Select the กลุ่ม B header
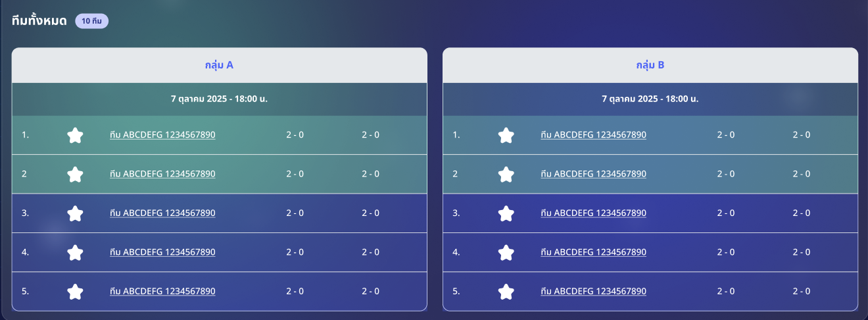Image resolution: width=868 pixels, height=320 pixels. coord(650,65)
